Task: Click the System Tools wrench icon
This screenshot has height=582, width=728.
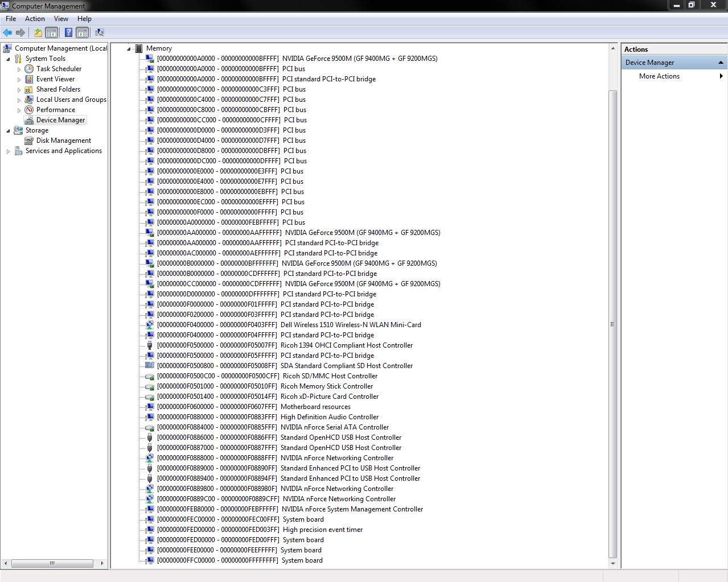Action: (18, 59)
